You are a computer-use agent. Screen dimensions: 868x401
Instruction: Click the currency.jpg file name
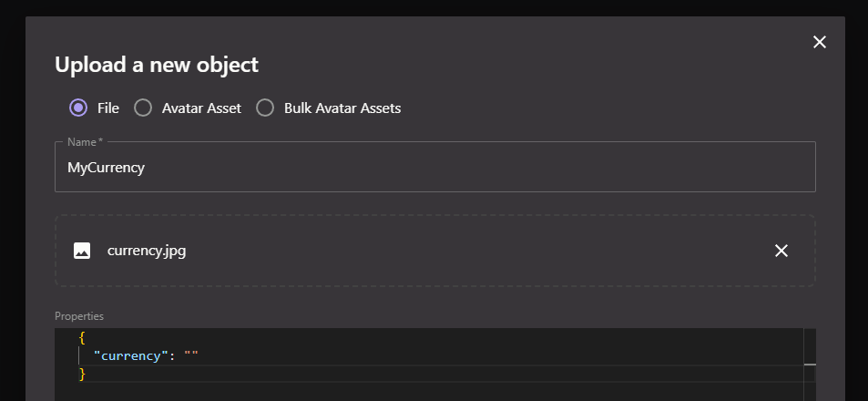coord(147,251)
